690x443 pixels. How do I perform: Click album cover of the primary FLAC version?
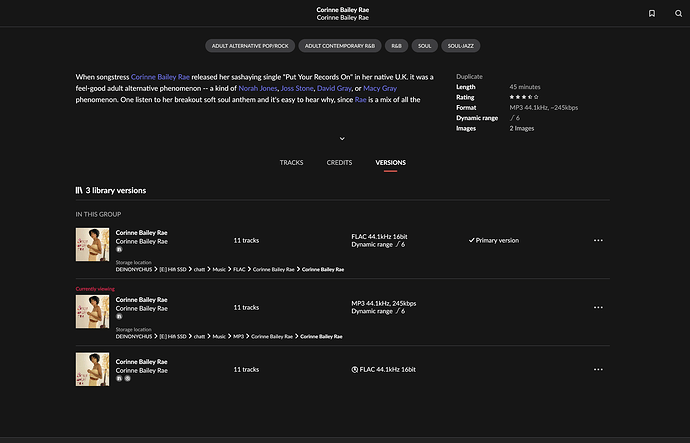point(92,244)
